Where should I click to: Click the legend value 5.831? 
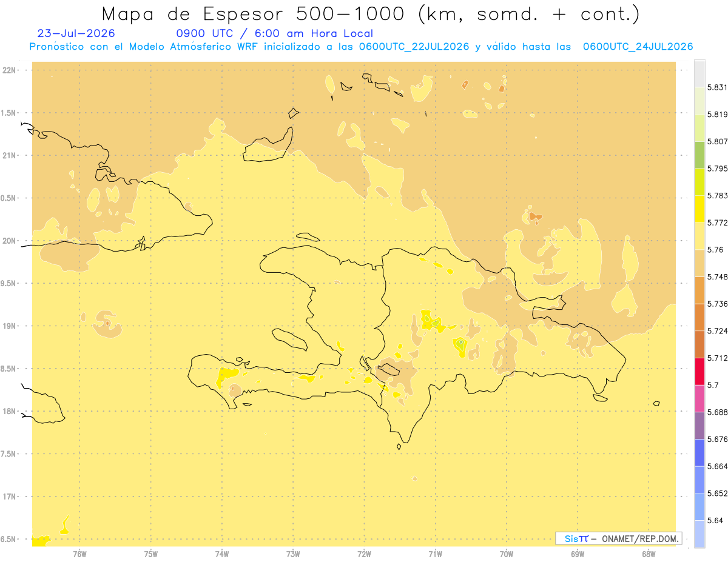click(717, 87)
